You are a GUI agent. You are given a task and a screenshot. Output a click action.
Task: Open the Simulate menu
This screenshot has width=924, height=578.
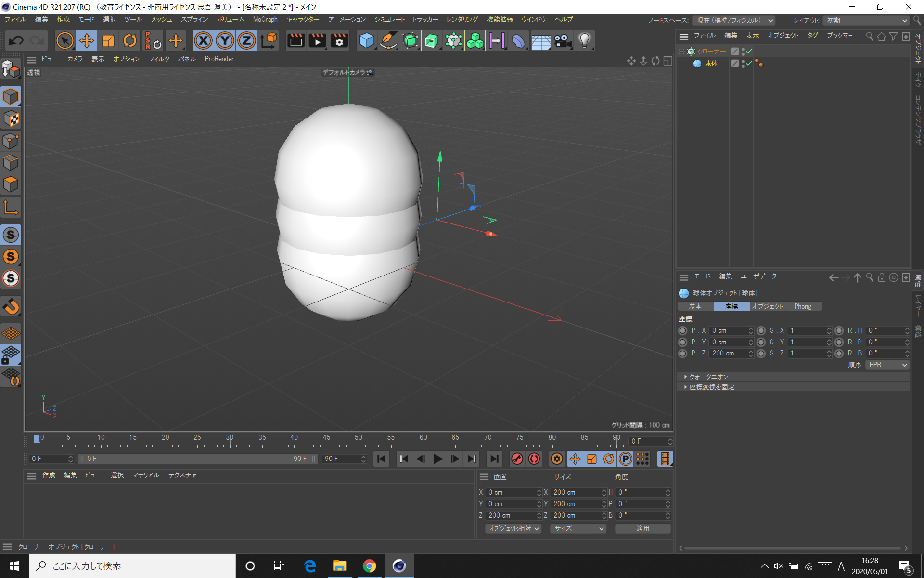389,19
